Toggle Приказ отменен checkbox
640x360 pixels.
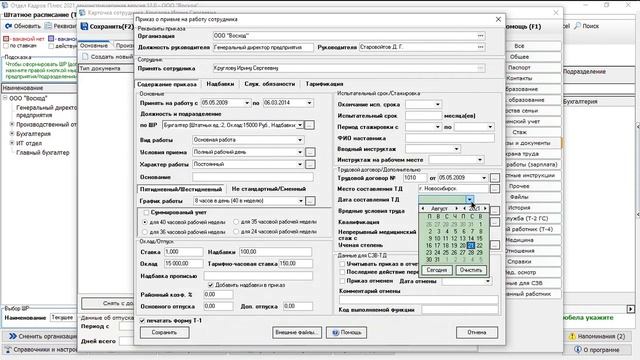click(x=342, y=281)
